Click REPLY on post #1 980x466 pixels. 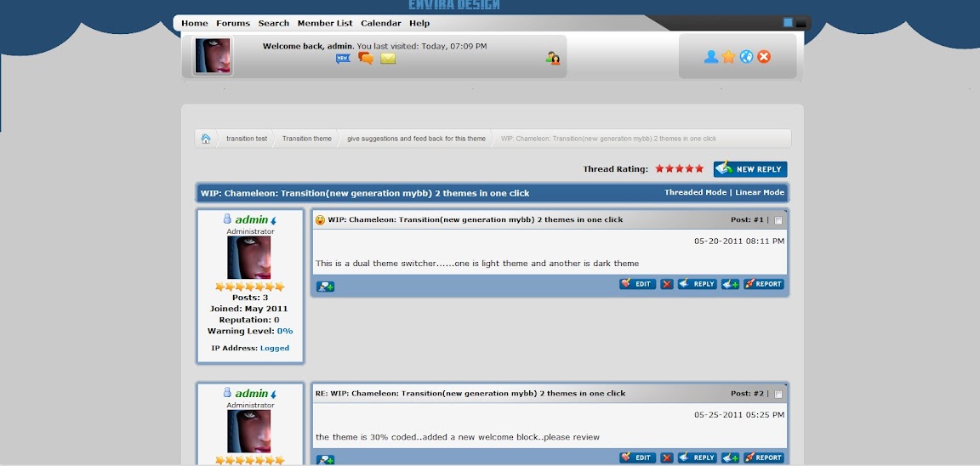coord(698,284)
